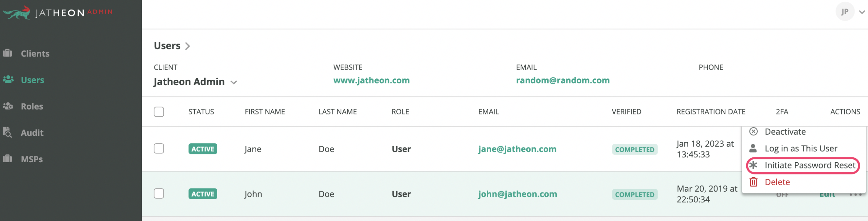Viewport: 868px width, 221px height.
Task: Open the jane@jatheon.com email link
Action: pyautogui.click(x=517, y=149)
